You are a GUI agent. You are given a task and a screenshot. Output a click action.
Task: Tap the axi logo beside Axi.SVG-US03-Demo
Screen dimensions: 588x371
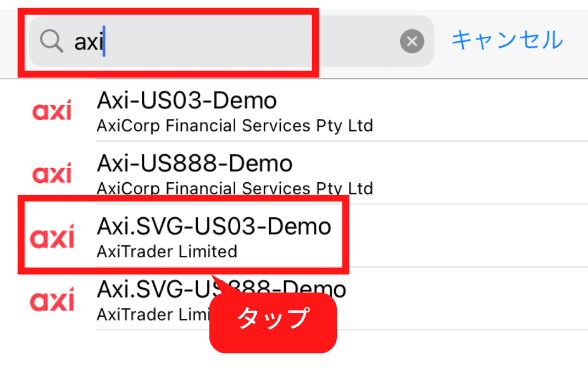(52, 236)
